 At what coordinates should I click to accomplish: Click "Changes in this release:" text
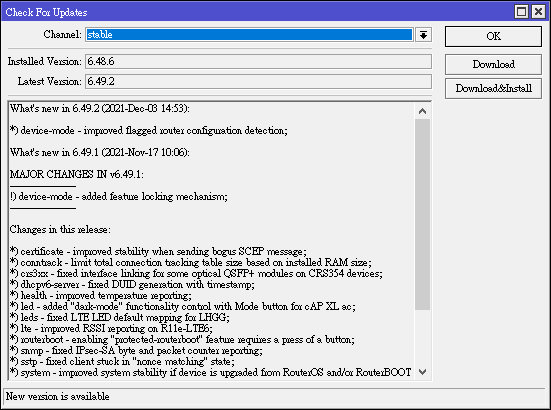pyautogui.click(x=60, y=229)
